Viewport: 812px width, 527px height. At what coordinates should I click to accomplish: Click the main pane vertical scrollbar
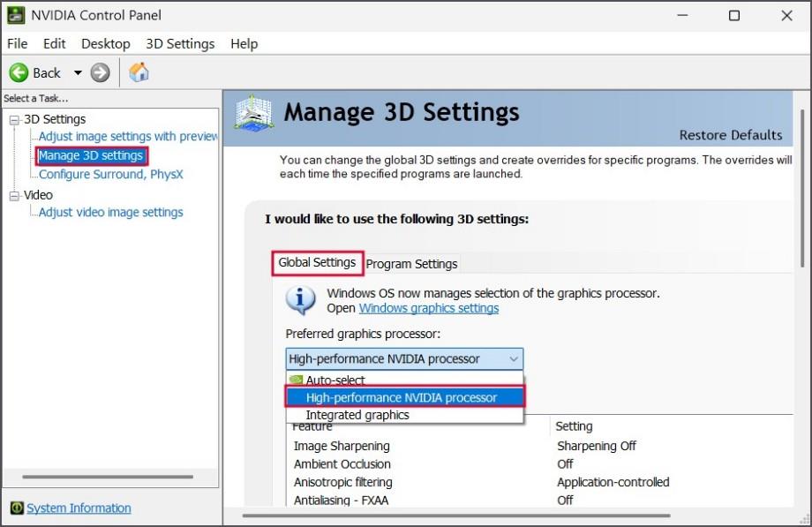coord(802,188)
